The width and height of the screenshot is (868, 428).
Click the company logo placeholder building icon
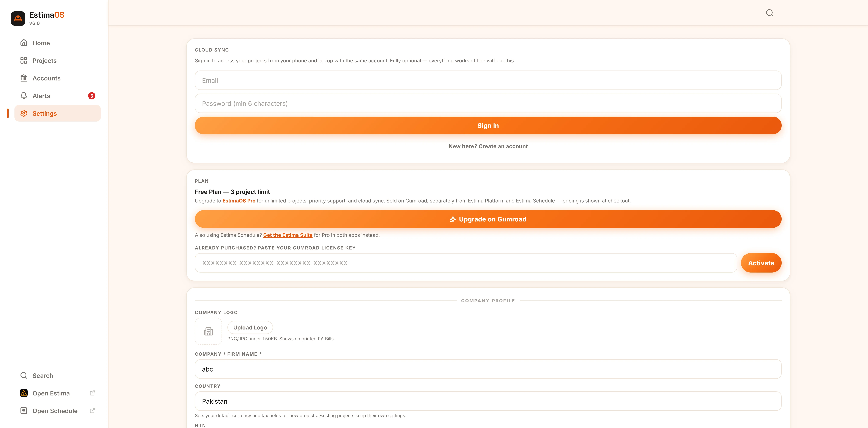208,331
